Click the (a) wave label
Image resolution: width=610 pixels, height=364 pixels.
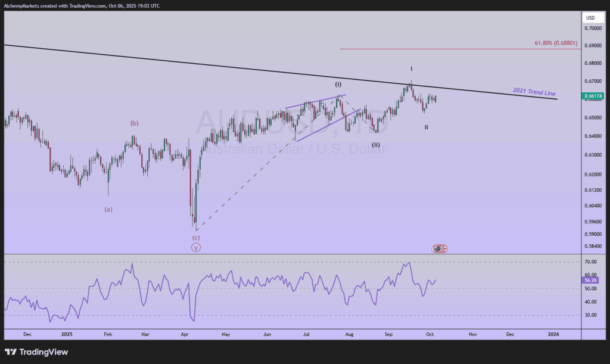click(108, 209)
